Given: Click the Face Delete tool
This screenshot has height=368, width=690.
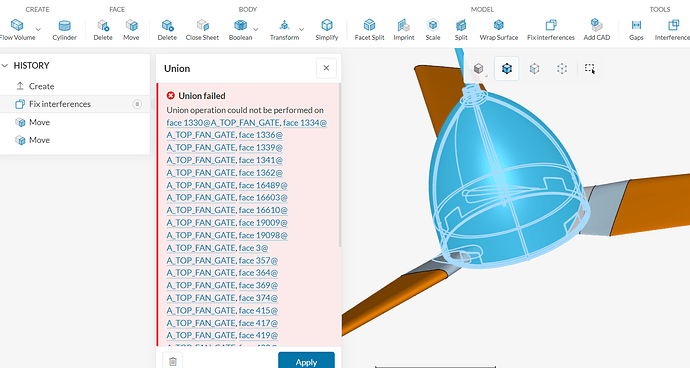Looking at the screenshot, I should pos(103,29).
